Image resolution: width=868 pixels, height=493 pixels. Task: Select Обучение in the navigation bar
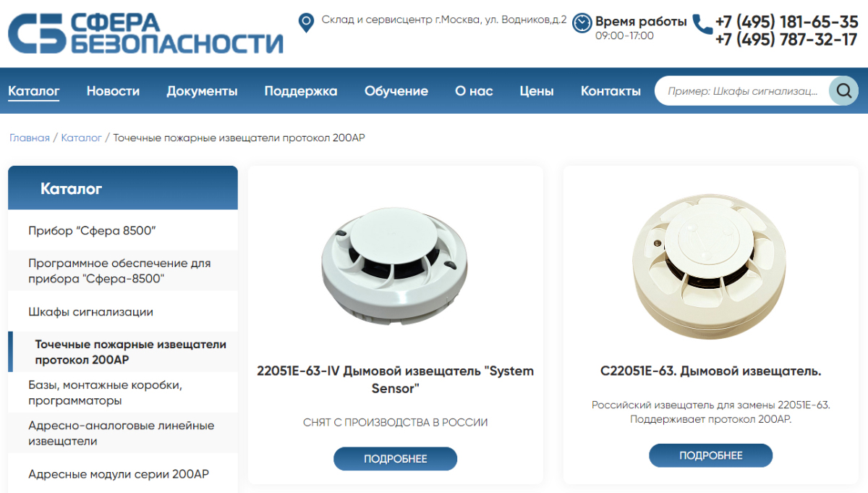tap(396, 91)
